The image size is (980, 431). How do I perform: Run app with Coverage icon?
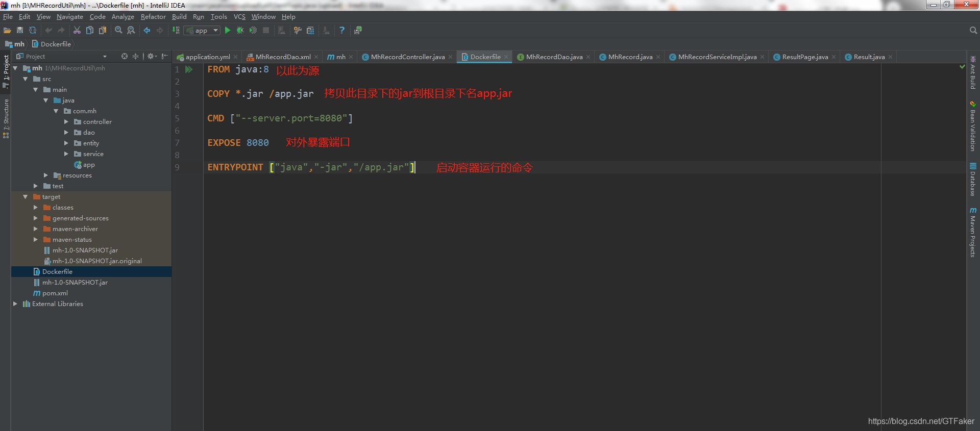(253, 31)
